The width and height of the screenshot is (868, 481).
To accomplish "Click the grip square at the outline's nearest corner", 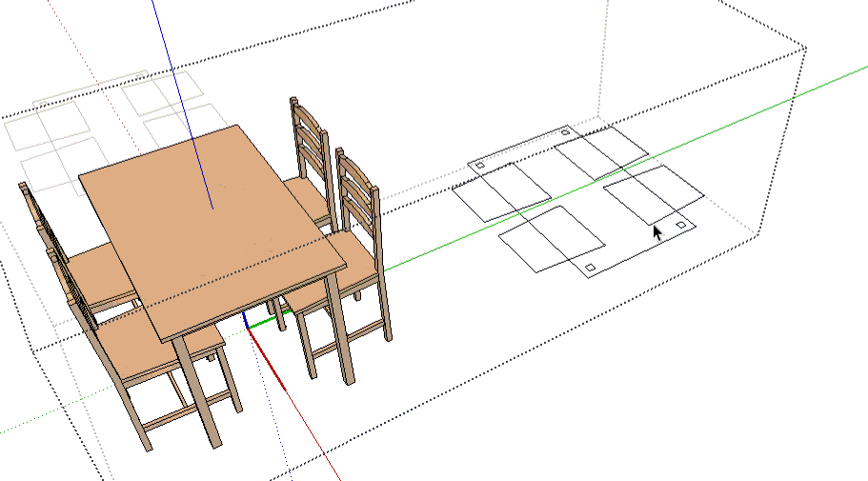I will (x=590, y=268).
